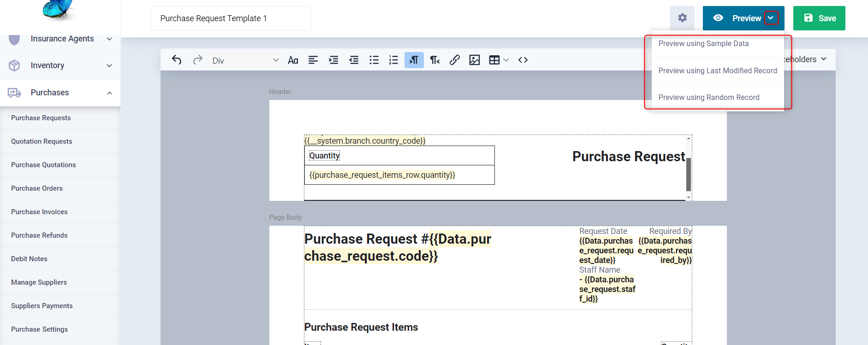Click the template name input field
The width and height of the screenshot is (868, 345).
click(231, 18)
